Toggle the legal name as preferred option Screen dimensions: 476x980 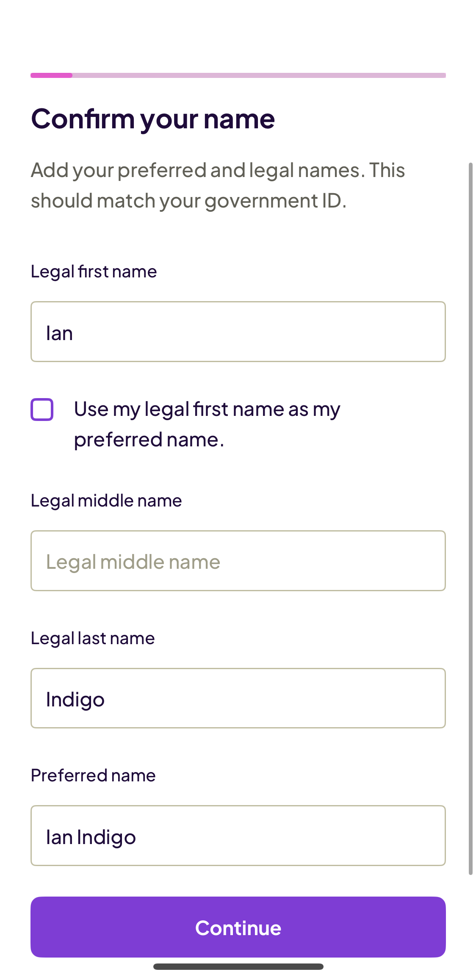42,409
